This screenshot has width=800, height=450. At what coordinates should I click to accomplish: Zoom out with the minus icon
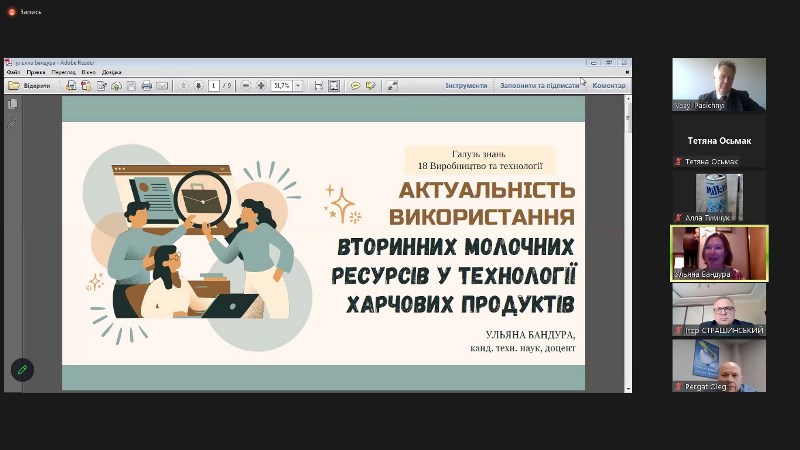pos(246,86)
